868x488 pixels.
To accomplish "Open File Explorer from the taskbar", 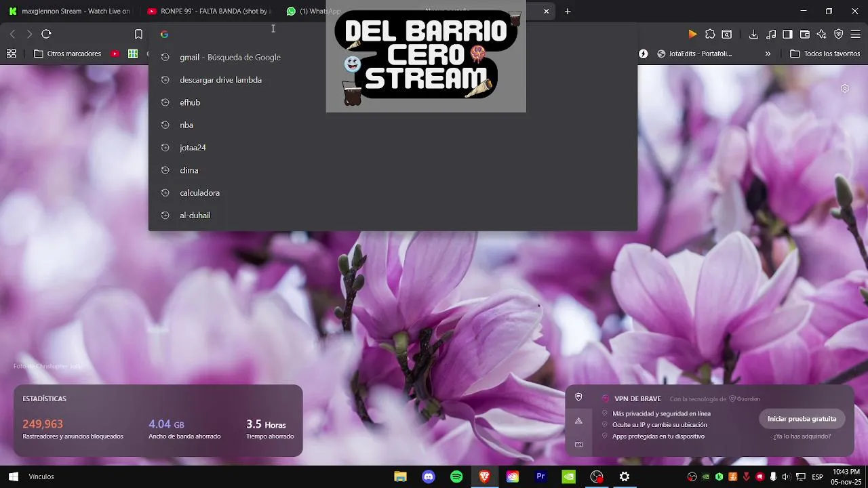I will [x=400, y=476].
